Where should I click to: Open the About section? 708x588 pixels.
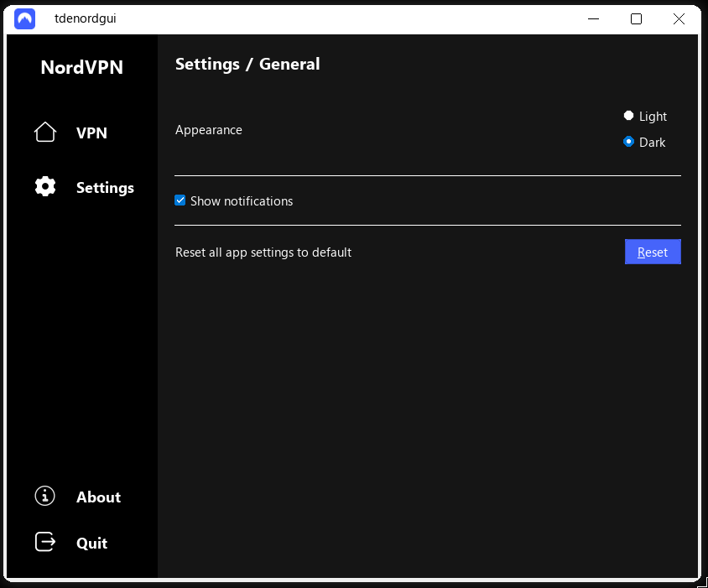click(98, 497)
